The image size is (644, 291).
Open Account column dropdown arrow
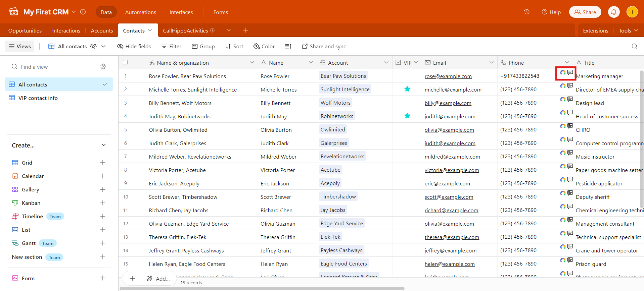pos(386,62)
